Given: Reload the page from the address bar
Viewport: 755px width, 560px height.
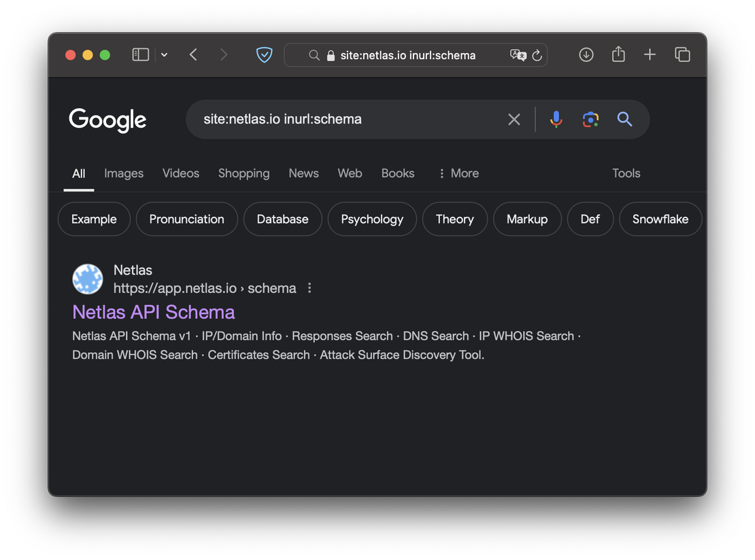Looking at the screenshot, I should [x=535, y=55].
